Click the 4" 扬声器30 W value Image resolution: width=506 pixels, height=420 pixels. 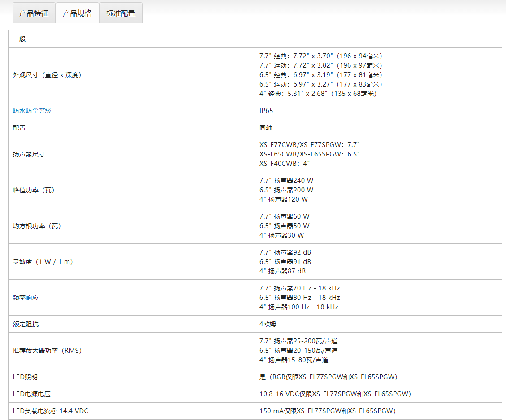tap(281, 235)
